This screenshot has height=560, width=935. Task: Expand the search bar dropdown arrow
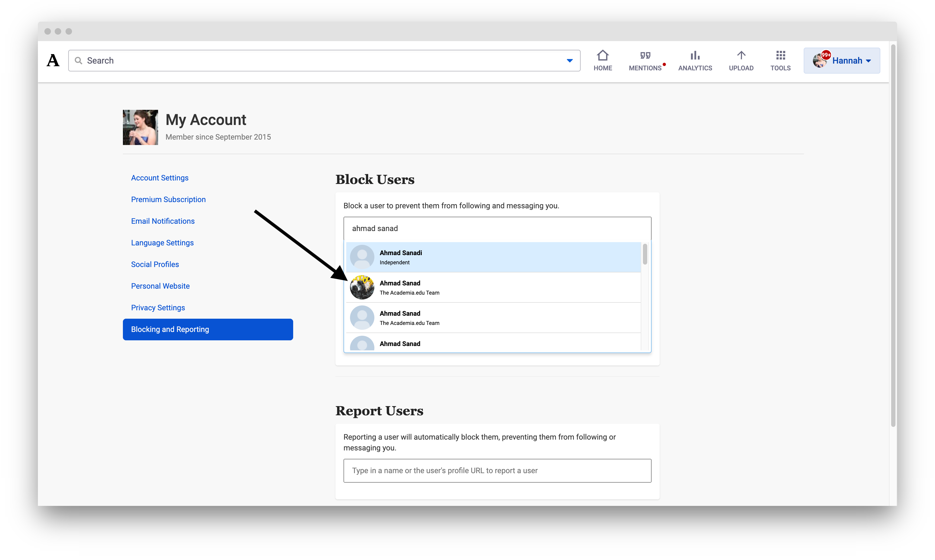(570, 60)
